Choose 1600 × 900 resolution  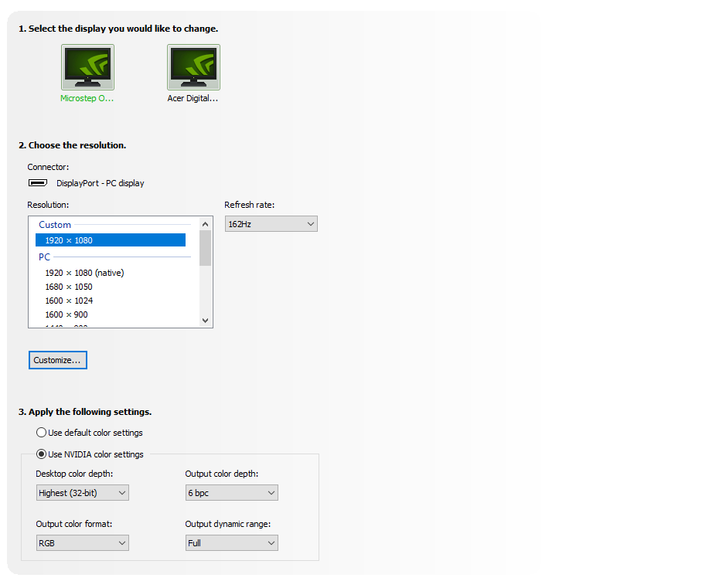click(66, 314)
